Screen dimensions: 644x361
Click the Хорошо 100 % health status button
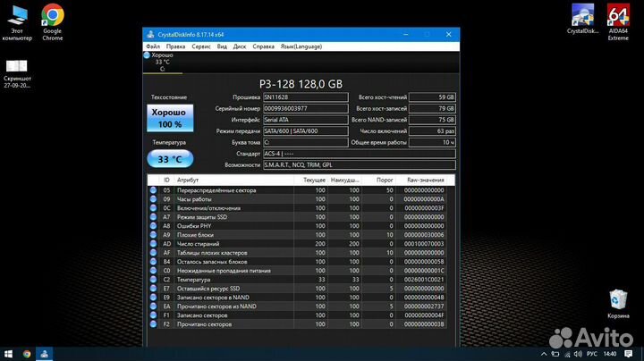[x=170, y=118]
